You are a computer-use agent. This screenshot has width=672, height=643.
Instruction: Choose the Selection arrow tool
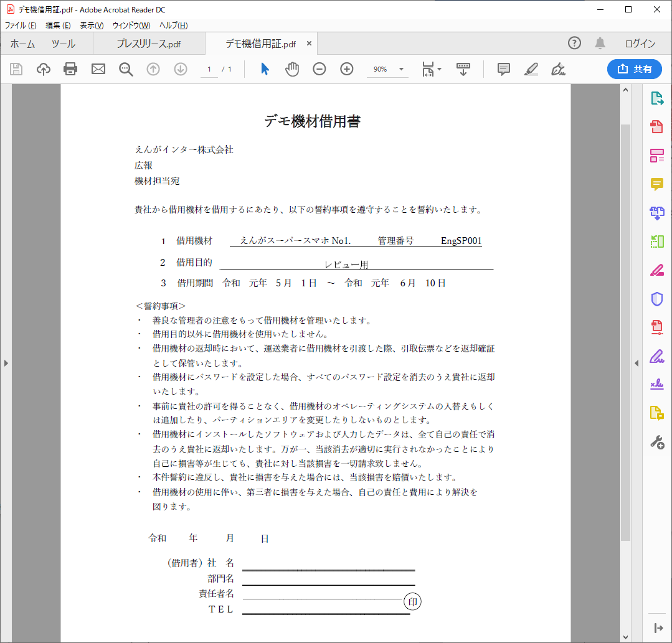(x=265, y=69)
